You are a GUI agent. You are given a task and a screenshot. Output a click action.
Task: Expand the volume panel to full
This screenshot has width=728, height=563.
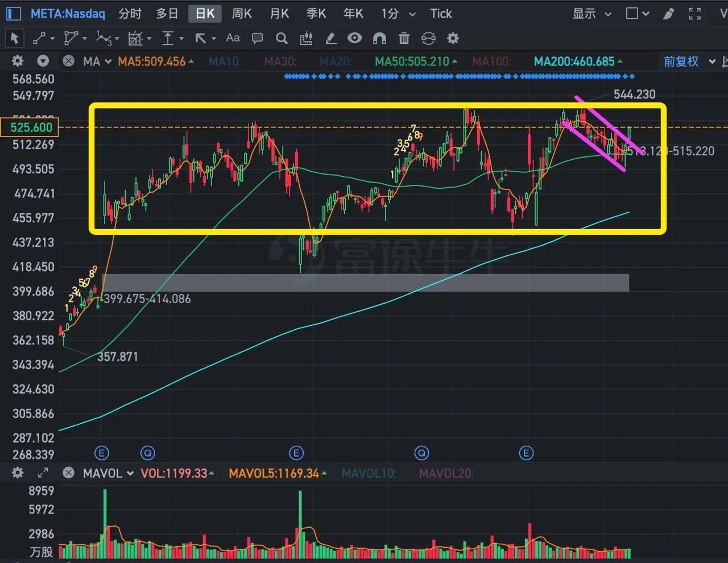pyautogui.click(x=43, y=473)
